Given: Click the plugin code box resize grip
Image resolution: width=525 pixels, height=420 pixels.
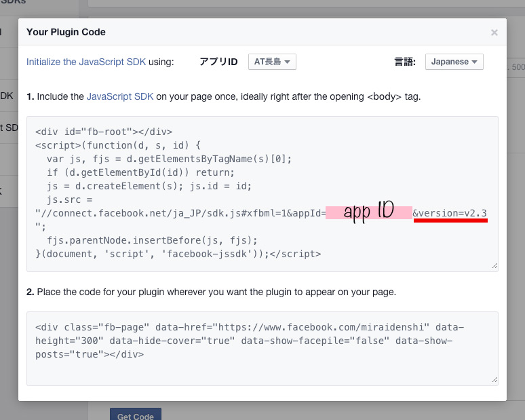Looking at the screenshot, I should [x=494, y=380].
